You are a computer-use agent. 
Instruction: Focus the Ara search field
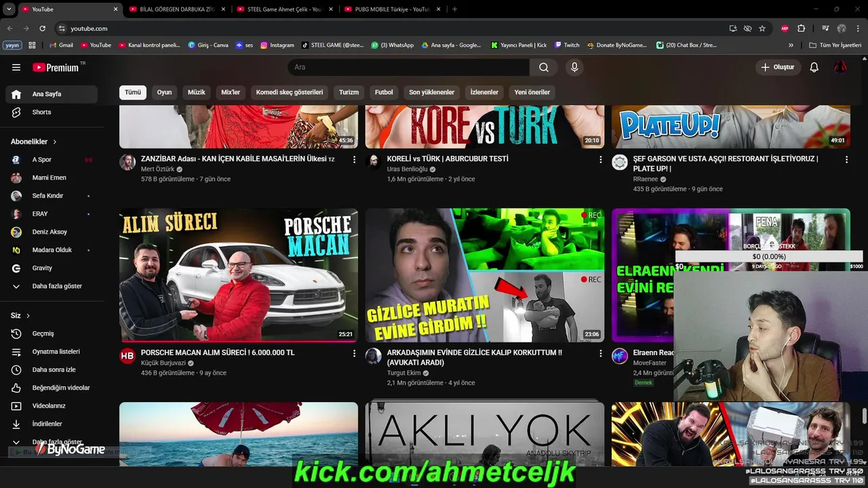click(x=409, y=67)
